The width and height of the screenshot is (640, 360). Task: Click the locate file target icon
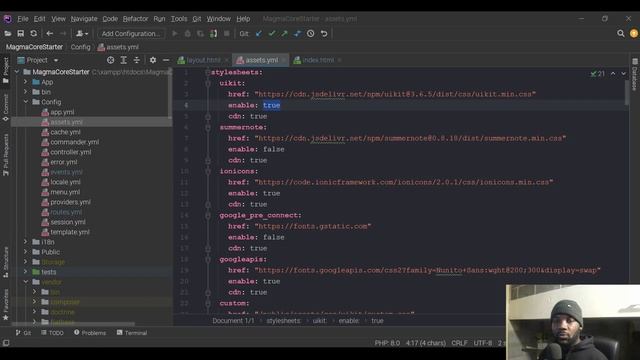(x=110, y=60)
